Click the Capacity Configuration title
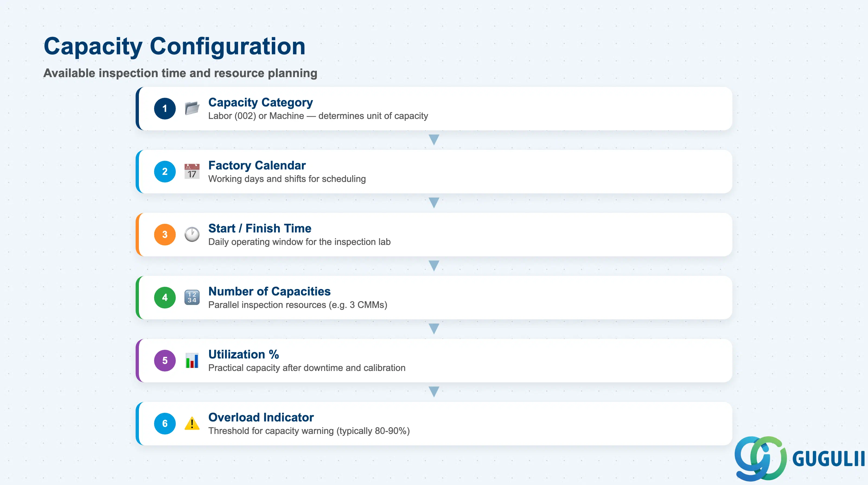 174,46
